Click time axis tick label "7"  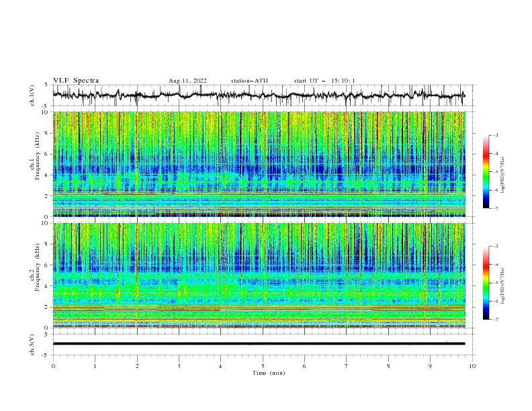point(347,366)
